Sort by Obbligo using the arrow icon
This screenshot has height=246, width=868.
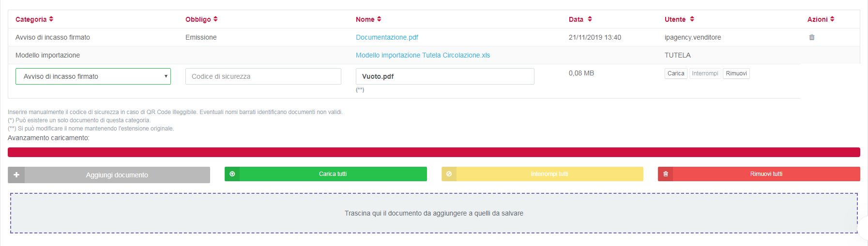(215, 19)
